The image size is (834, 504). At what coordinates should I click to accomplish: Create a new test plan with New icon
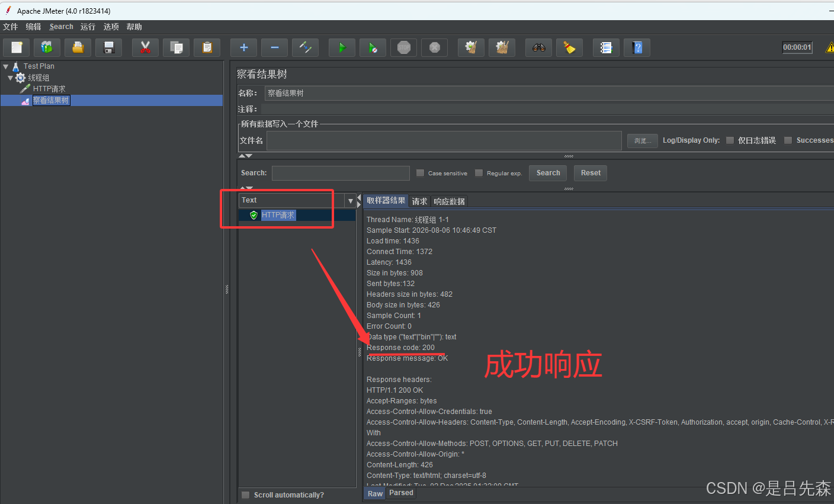click(17, 47)
